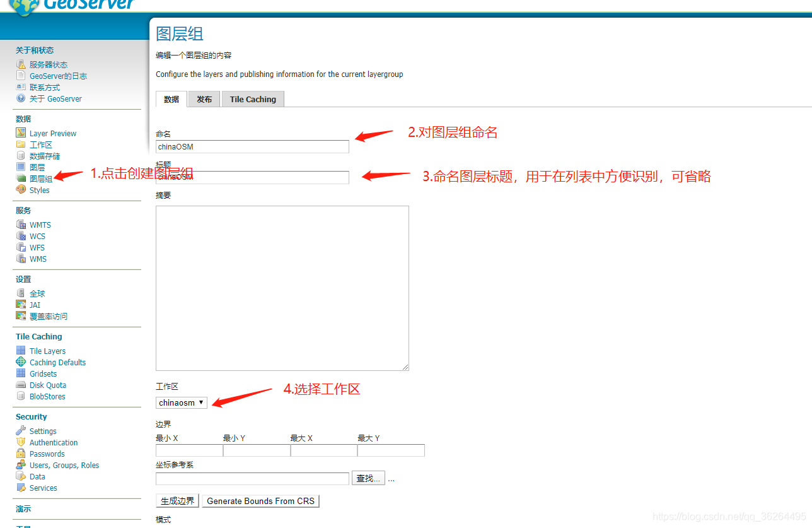812x528 pixels.
Task: Open the 联系方式 link
Action: click(45, 87)
